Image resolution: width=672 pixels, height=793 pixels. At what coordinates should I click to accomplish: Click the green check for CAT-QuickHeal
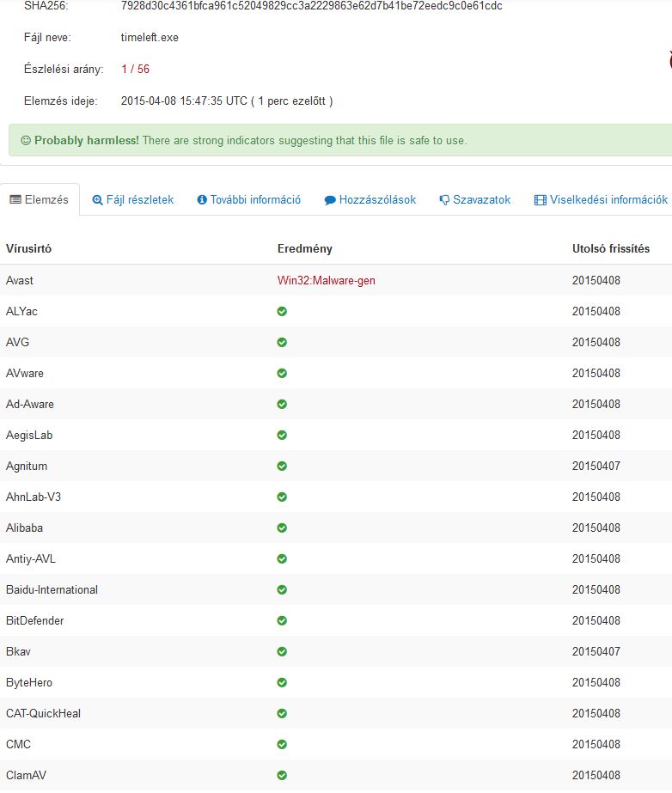282,714
